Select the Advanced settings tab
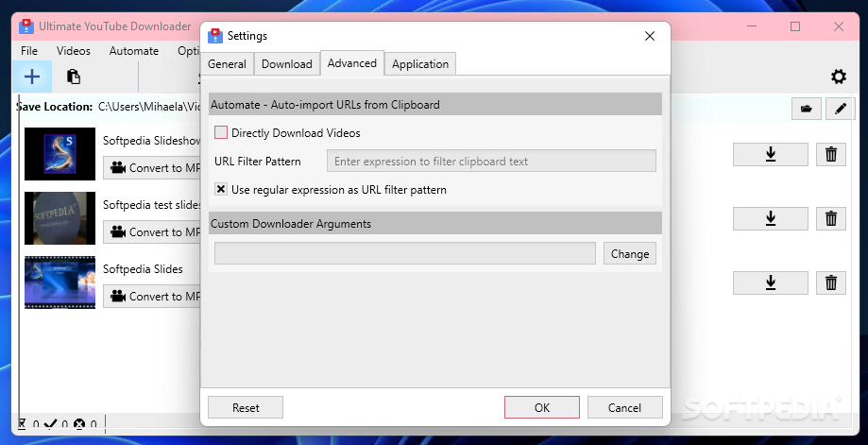Image resolution: width=868 pixels, height=445 pixels. (x=352, y=63)
